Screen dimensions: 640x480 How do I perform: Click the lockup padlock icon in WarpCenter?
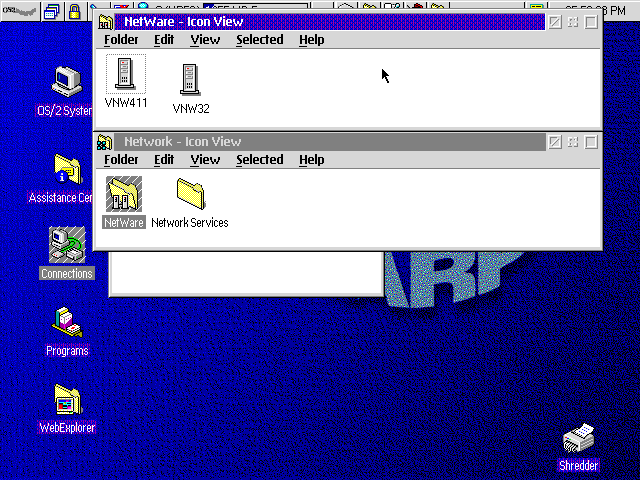coord(74,11)
